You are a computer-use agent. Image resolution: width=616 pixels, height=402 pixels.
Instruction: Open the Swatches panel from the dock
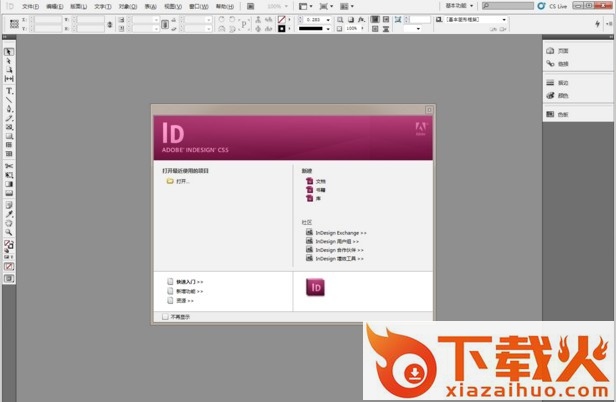(563, 114)
